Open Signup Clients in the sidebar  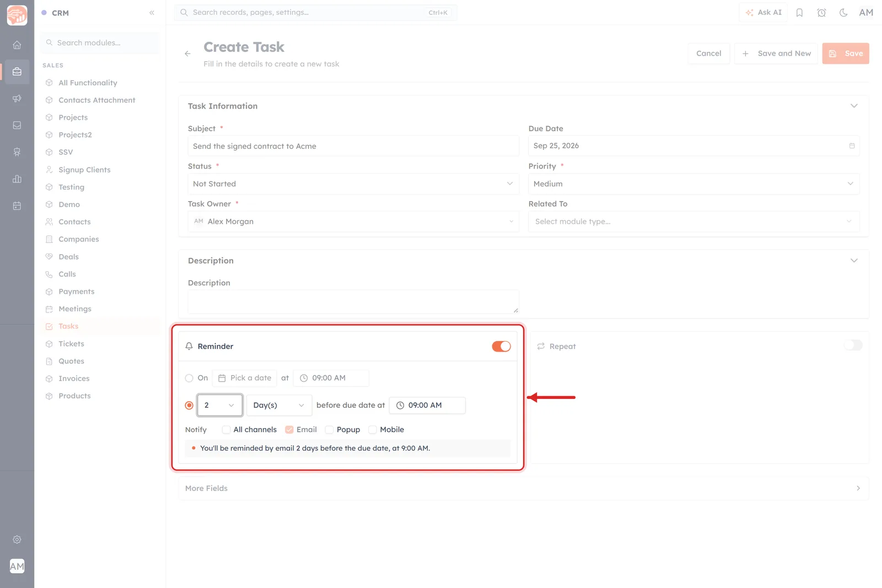(x=84, y=170)
